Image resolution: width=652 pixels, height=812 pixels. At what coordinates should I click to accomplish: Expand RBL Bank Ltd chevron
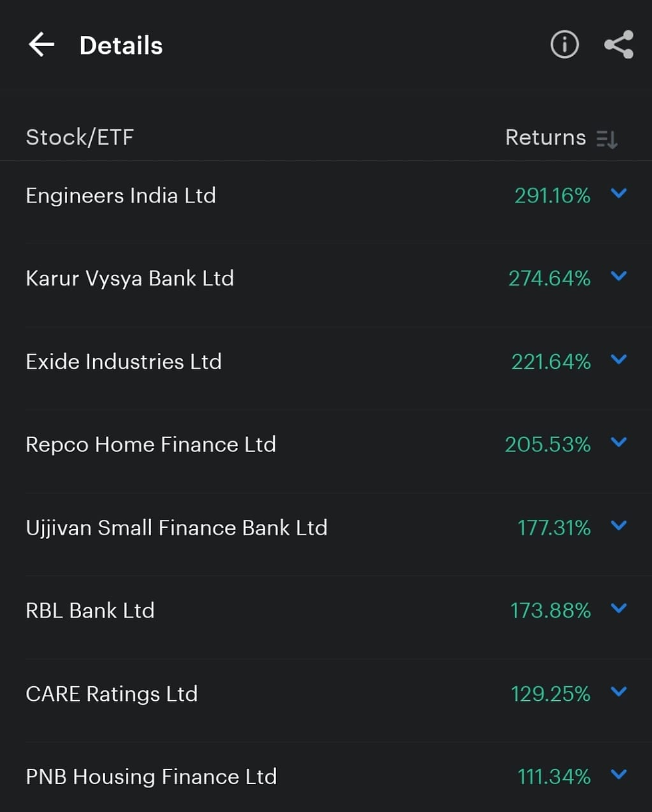coord(619,608)
